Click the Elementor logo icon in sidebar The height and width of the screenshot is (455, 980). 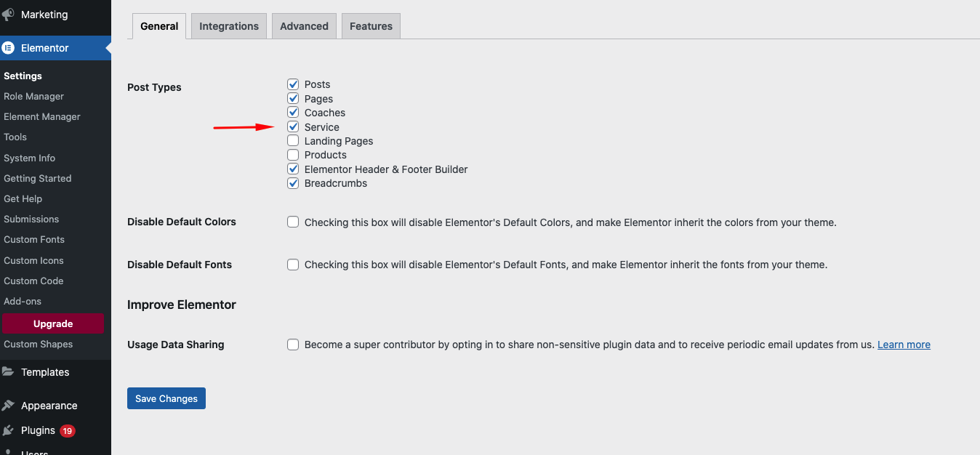8,48
